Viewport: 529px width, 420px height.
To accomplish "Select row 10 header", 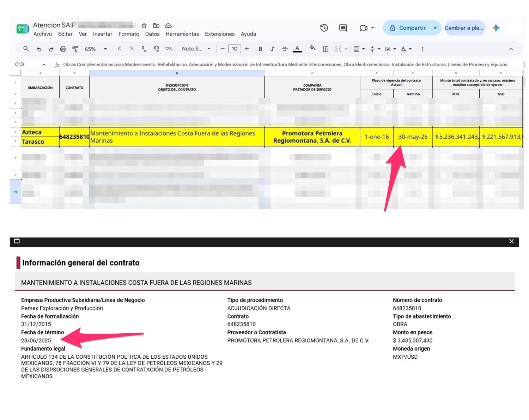I will [x=15, y=192].
